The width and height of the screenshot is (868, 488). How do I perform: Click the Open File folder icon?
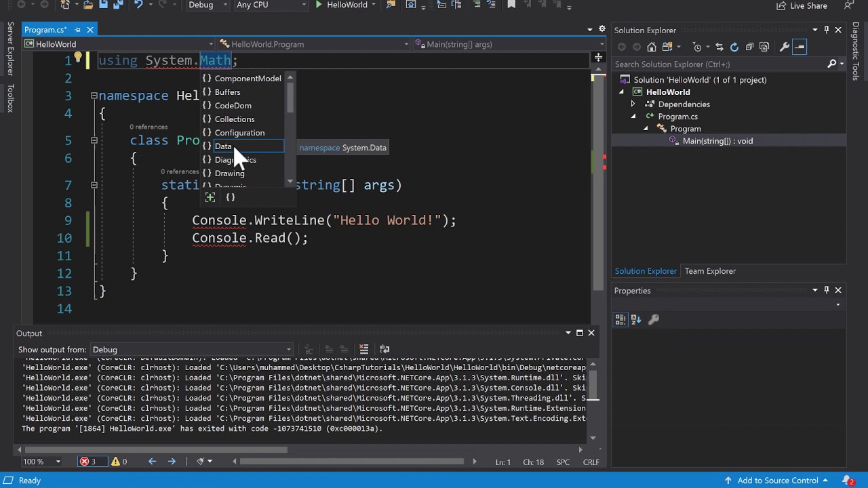coord(88,5)
